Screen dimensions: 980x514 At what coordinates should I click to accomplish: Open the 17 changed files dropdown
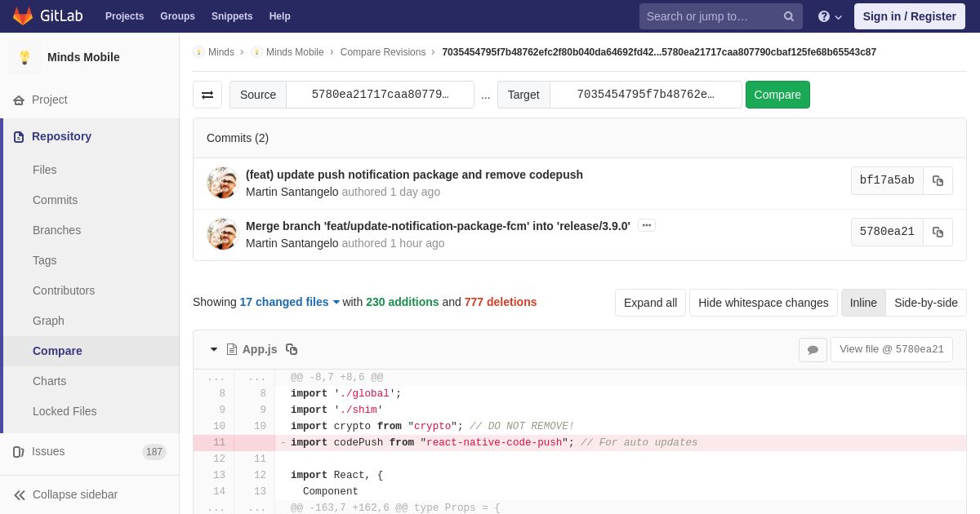pos(290,302)
